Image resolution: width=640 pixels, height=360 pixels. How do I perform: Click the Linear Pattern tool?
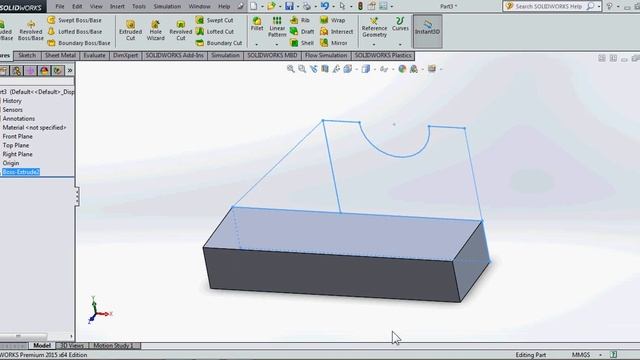coord(277,27)
